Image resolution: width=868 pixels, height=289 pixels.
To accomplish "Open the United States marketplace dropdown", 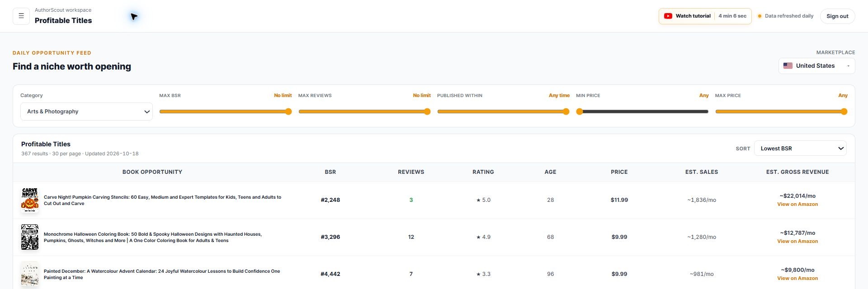I will coord(816,66).
